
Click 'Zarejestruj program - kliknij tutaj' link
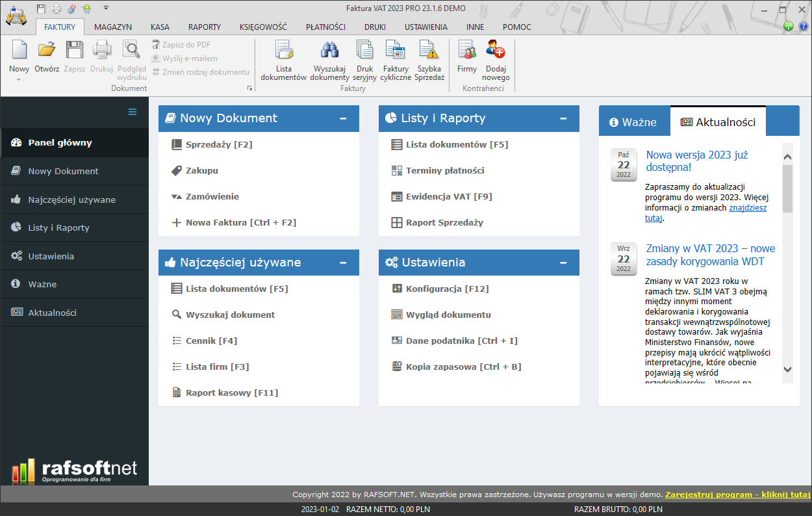[x=738, y=494]
